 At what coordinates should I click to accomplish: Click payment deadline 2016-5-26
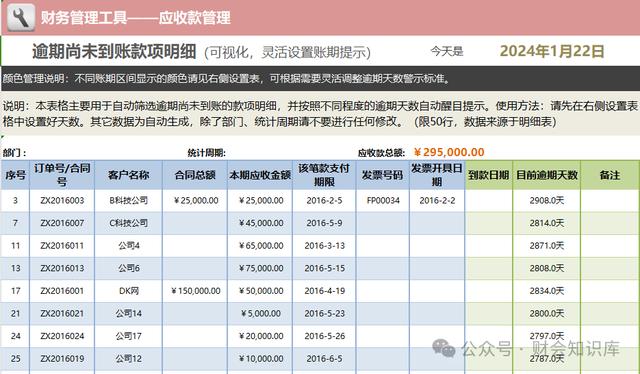[324, 336]
